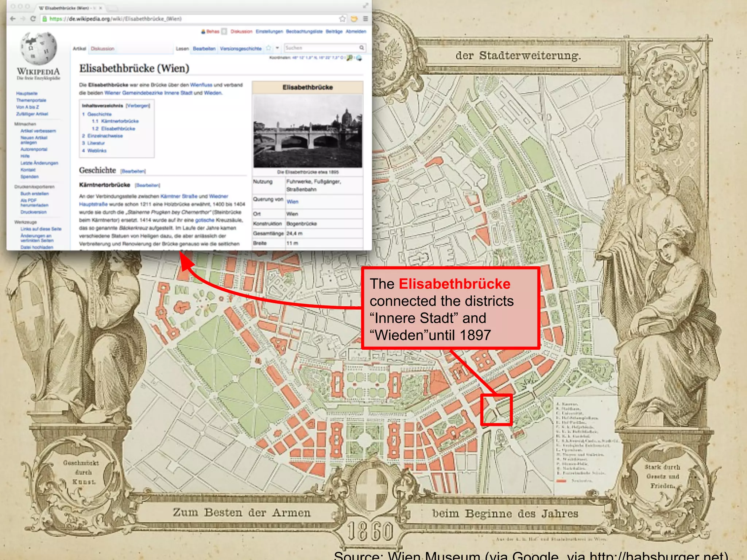This screenshot has height=560, width=747.
Task: Reload the Wikipedia page
Action: [x=33, y=19]
